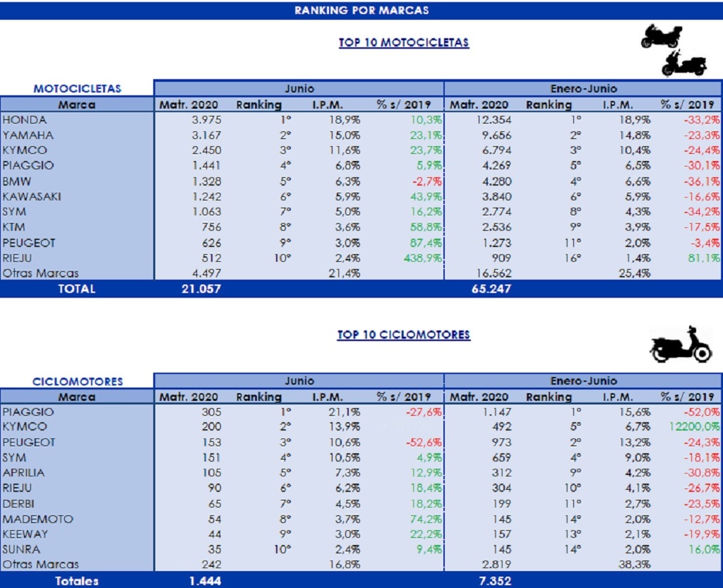Click the SUNRA brand cell
This screenshot has width=723, height=588.
point(21,549)
